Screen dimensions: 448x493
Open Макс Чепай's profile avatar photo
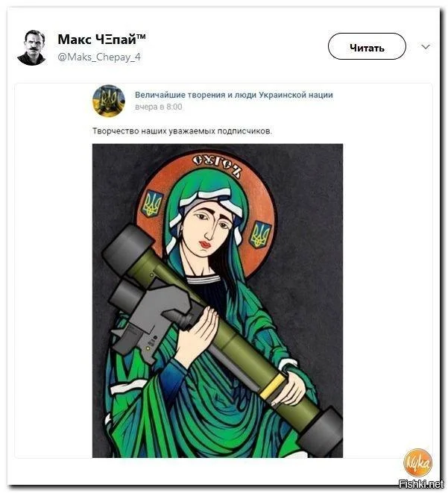click(x=32, y=48)
